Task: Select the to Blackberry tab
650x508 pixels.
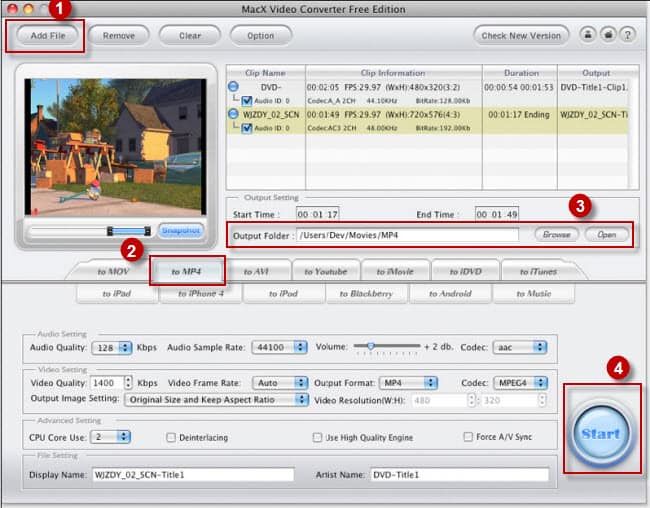Action: tap(366, 294)
